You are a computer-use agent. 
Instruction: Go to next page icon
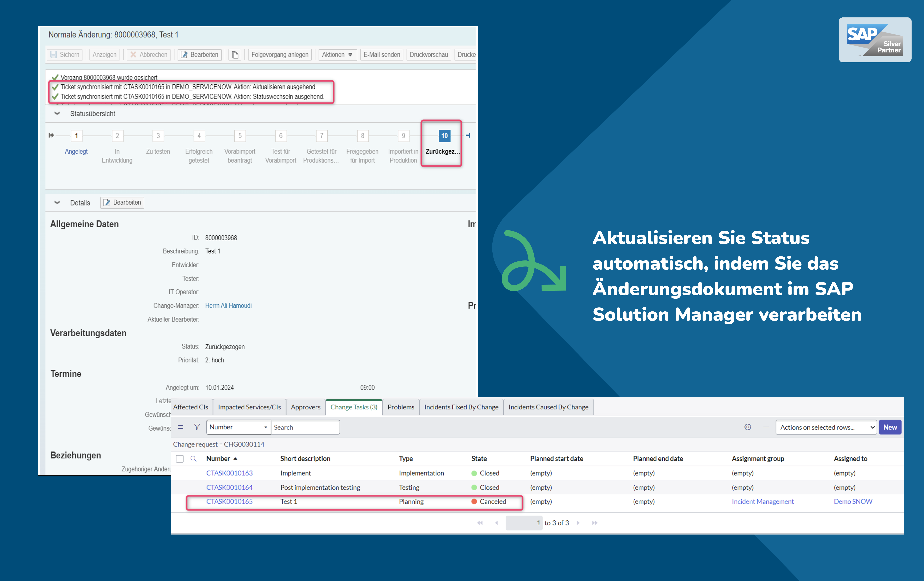pos(578,523)
